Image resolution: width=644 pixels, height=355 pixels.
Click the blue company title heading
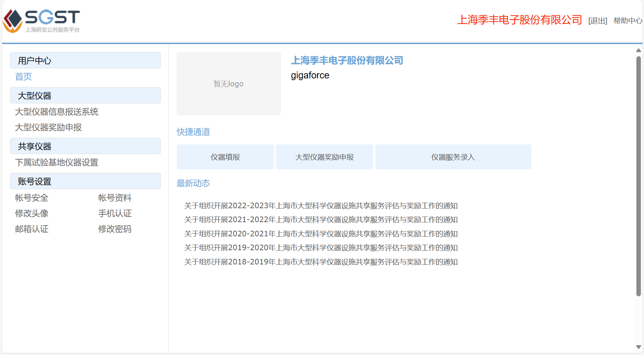[x=347, y=60]
